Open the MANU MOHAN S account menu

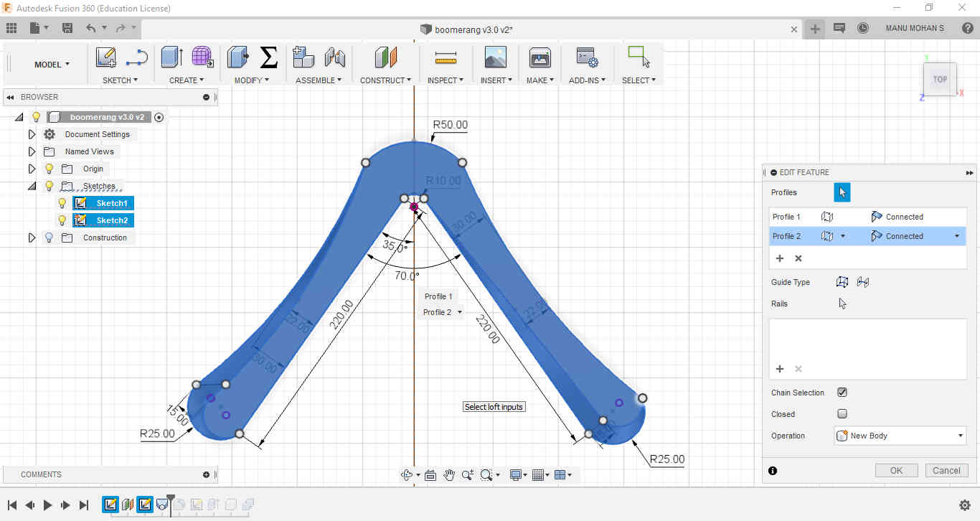[x=915, y=28]
